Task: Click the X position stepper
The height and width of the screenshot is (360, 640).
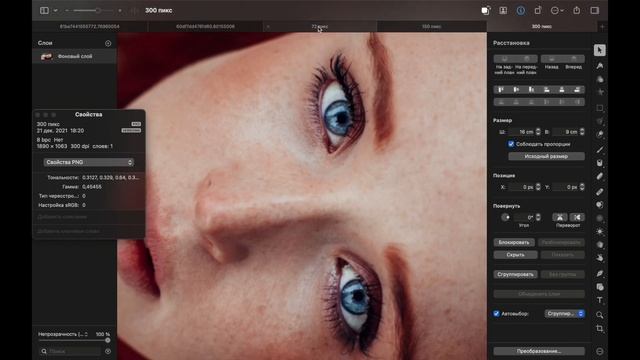Action: coord(538,187)
